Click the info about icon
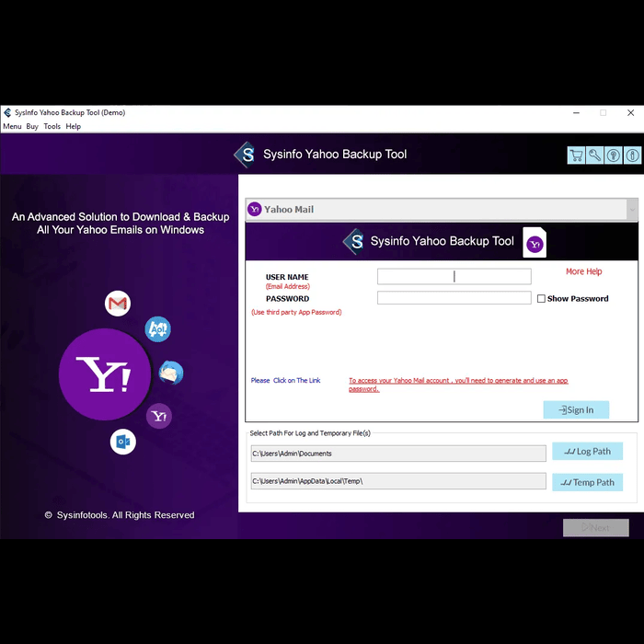 (x=633, y=155)
